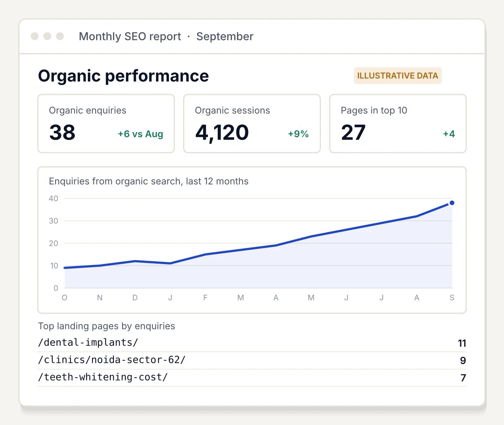Screen dimensions: 504x425
Task: Click the y-axis label 40
Action: 54,199
